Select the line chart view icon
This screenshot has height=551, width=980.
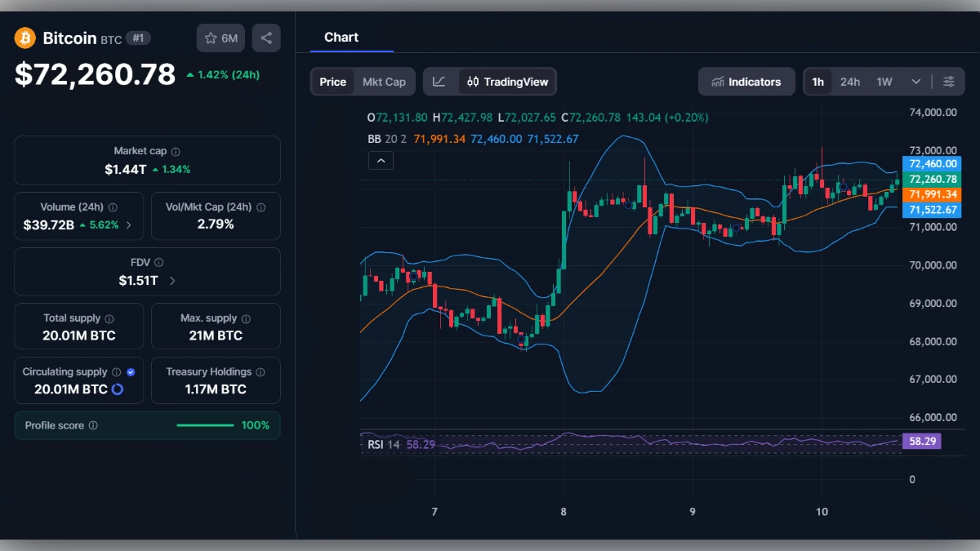click(x=438, y=82)
